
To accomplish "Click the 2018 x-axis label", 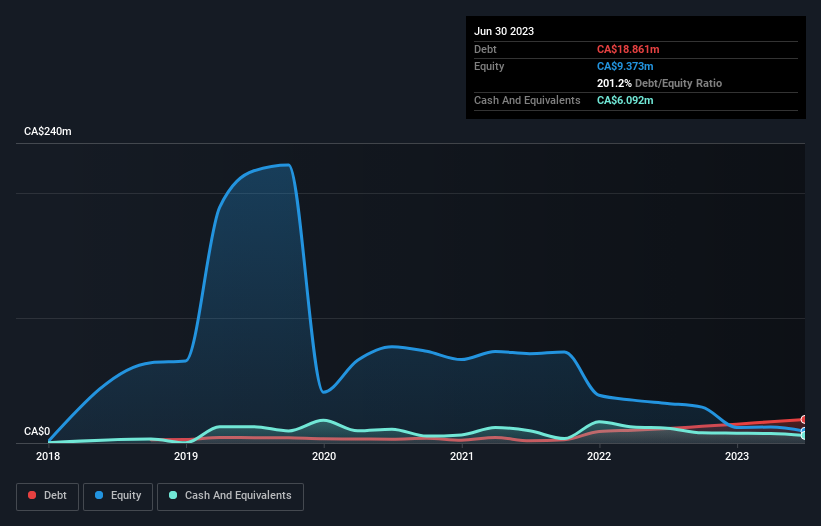I will 48,456.
